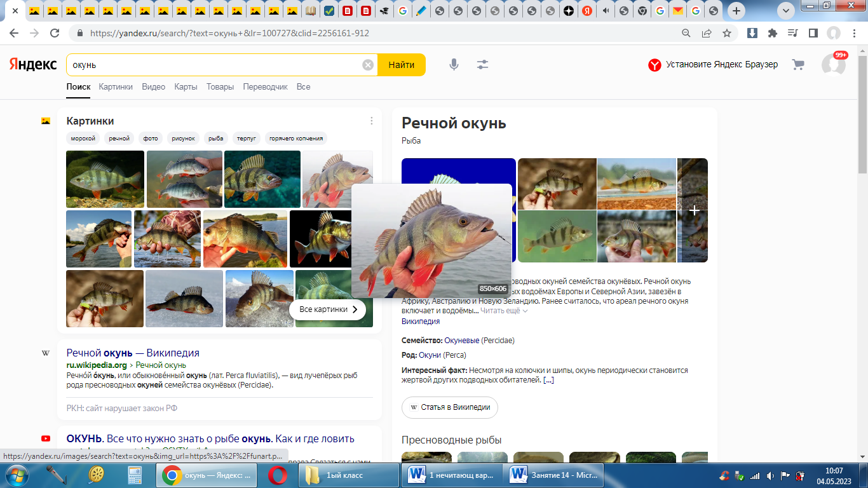The image size is (868, 488).
Task: Open the Yandex shopping cart icon
Action: [x=798, y=65]
